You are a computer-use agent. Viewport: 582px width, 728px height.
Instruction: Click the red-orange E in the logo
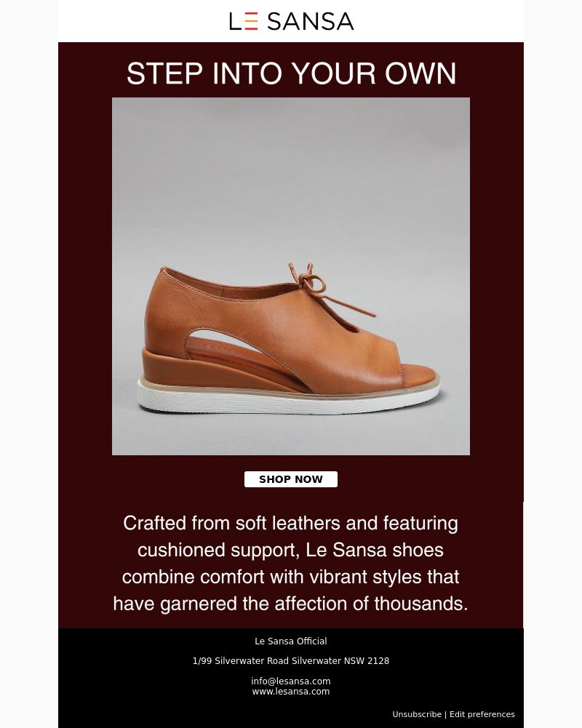[251, 21]
